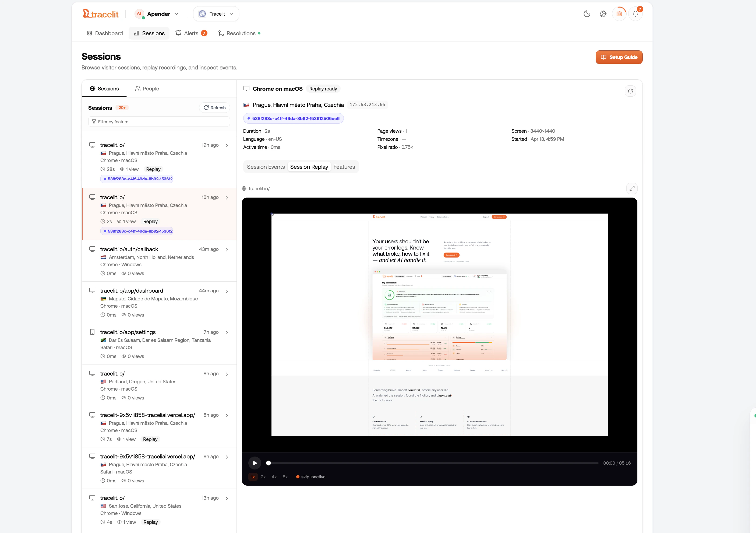Expand the 16h ago tracelit.io/ session chevron
The width and height of the screenshot is (756, 533).
[227, 198]
